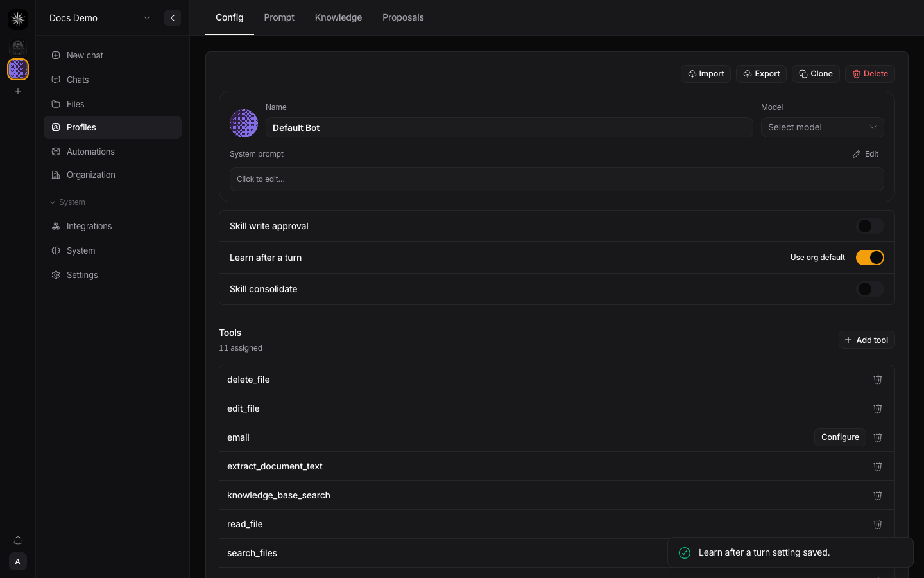Configure the email tool
This screenshot has height=578, width=924.
tap(840, 437)
